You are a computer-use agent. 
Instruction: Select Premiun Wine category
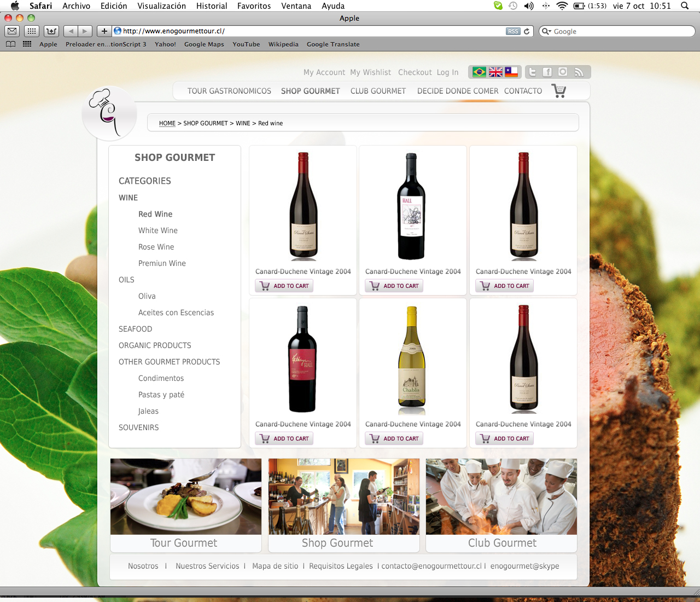pos(162,263)
